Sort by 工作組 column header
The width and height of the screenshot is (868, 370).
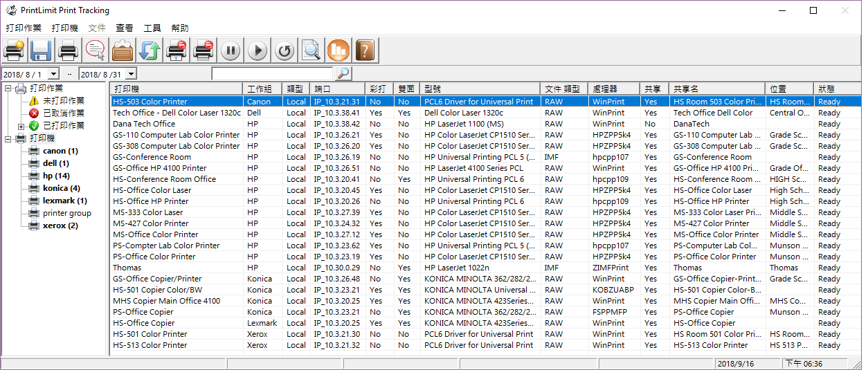click(x=263, y=89)
